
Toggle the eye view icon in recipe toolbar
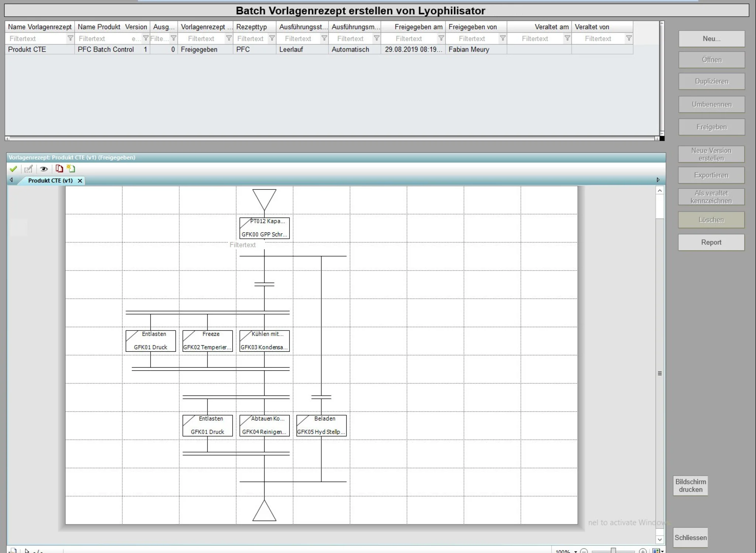[x=44, y=169]
